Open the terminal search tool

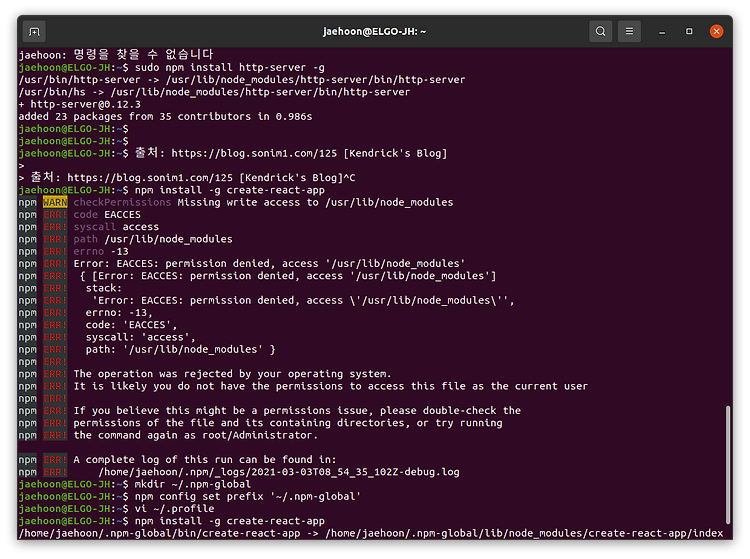tap(600, 32)
